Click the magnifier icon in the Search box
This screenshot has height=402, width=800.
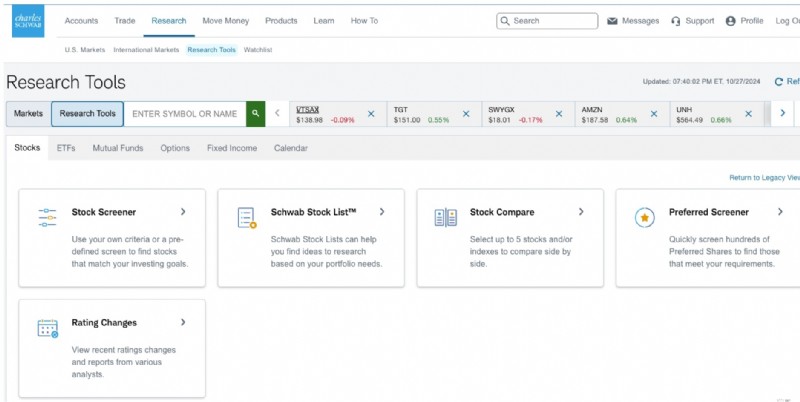[x=505, y=21]
